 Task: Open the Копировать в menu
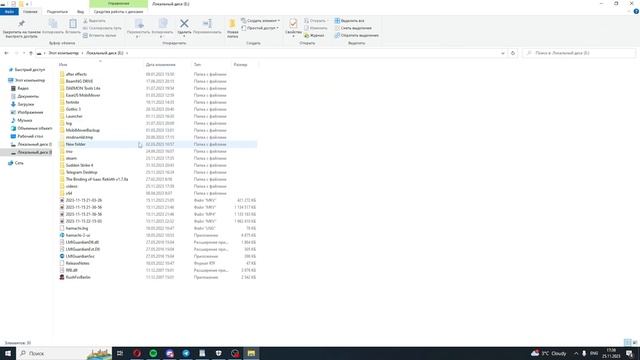[x=162, y=29]
